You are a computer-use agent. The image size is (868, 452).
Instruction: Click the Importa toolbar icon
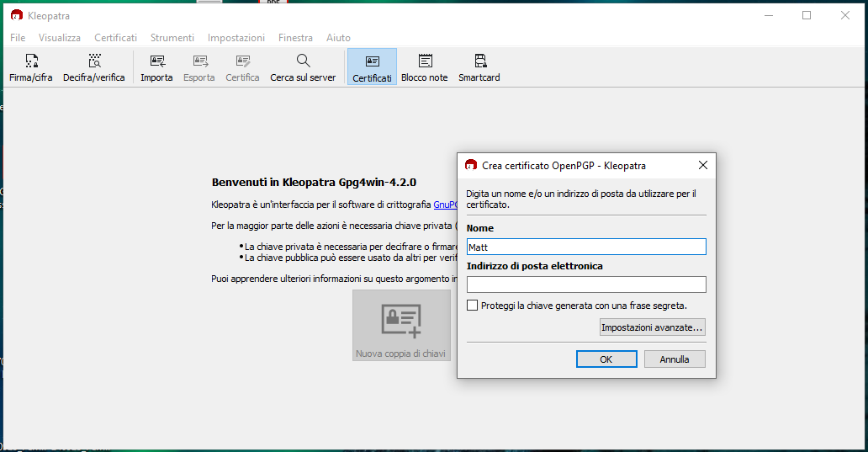(156, 67)
